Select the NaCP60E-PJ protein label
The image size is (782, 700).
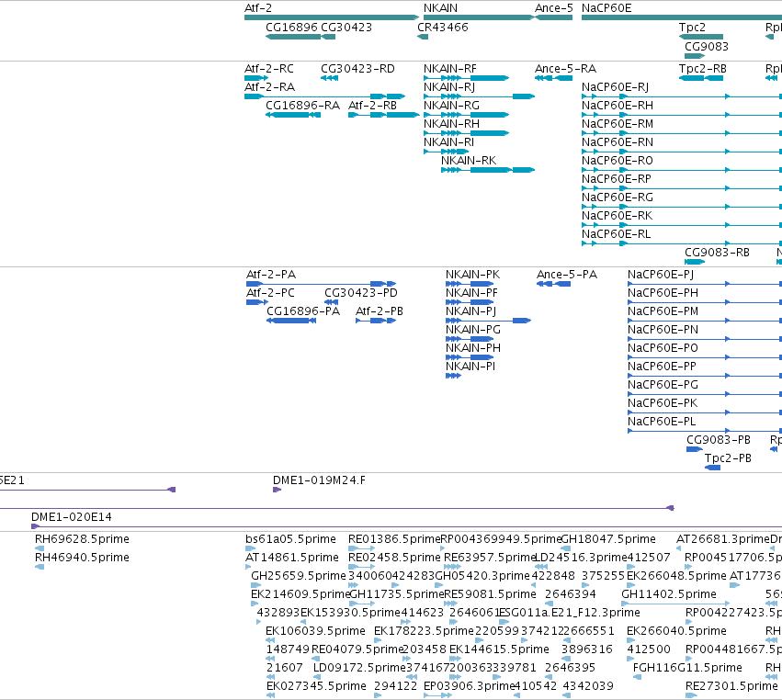coord(661,275)
